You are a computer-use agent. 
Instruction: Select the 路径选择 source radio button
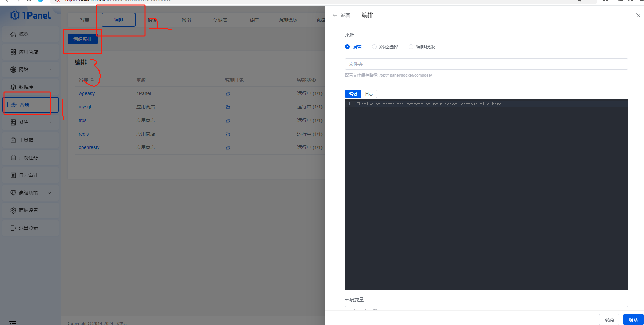point(374,47)
